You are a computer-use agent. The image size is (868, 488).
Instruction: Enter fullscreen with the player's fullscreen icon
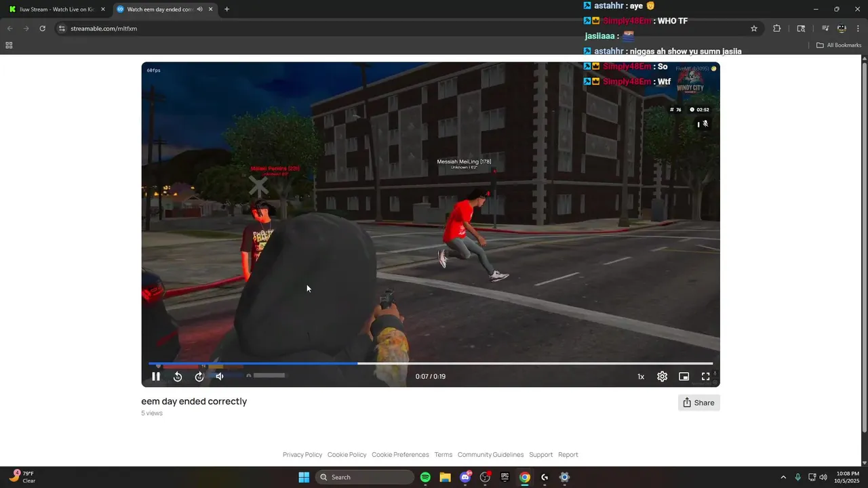(x=706, y=377)
